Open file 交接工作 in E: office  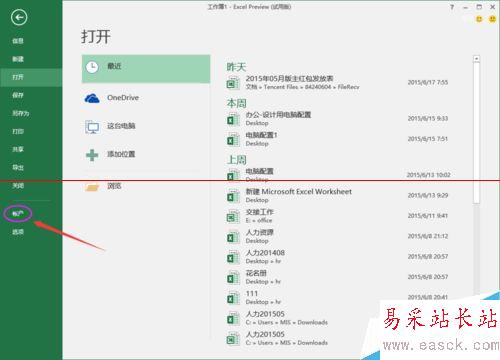point(259,212)
